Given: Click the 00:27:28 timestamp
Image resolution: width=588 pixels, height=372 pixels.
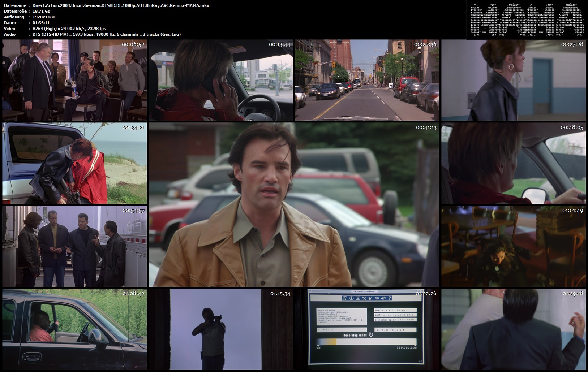Looking at the screenshot, I should [572, 44].
